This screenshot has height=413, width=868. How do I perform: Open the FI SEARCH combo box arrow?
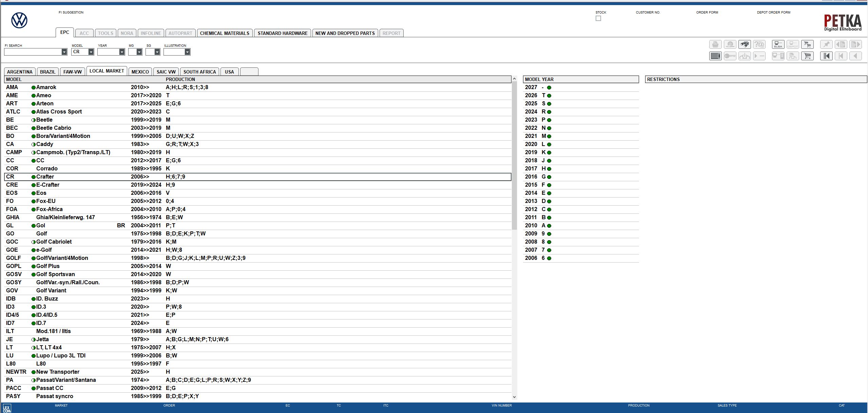point(64,52)
